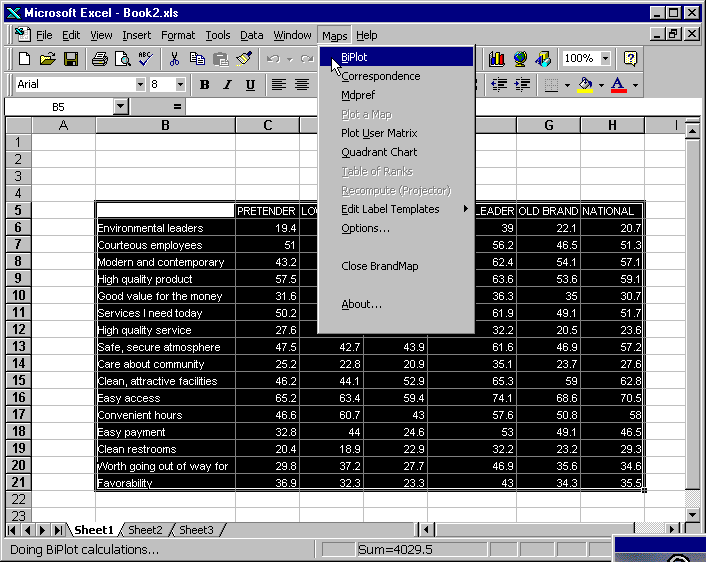Expand the Font size dropdown
Screen dimensions: 706x562
click(x=180, y=85)
